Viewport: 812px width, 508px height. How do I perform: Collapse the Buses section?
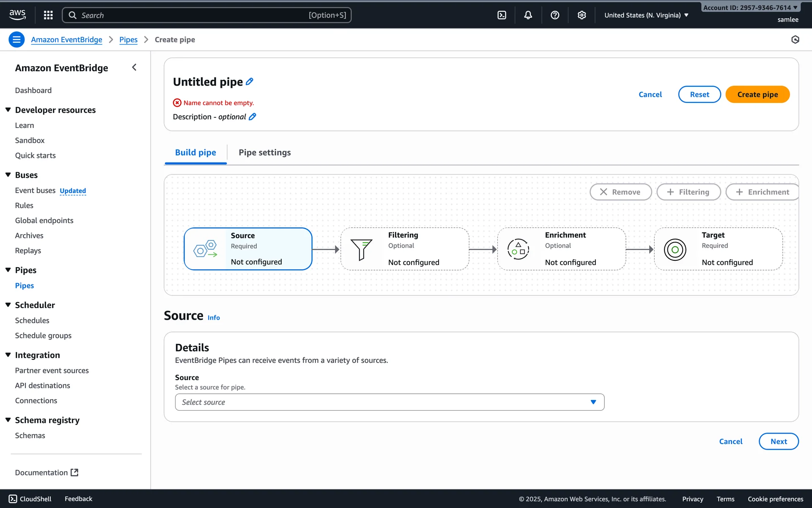pyautogui.click(x=8, y=175)
